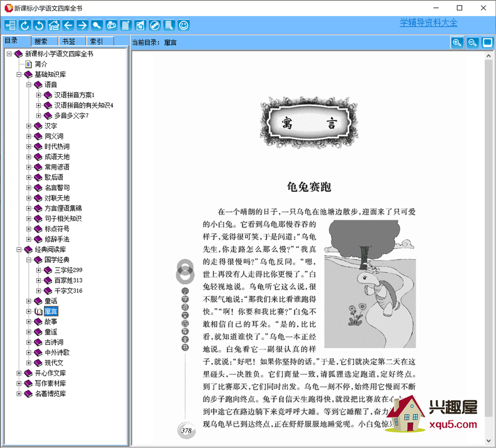The height and width of the screenshot is (448, 496).
Task: Expand the 汉语拼音方案1 node
Action: pos(38,95)
